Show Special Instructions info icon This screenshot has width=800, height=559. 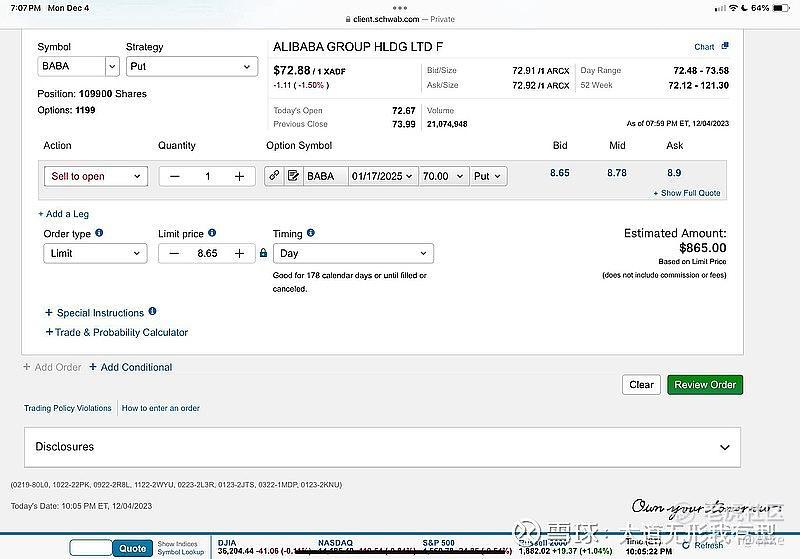point(152,311)
